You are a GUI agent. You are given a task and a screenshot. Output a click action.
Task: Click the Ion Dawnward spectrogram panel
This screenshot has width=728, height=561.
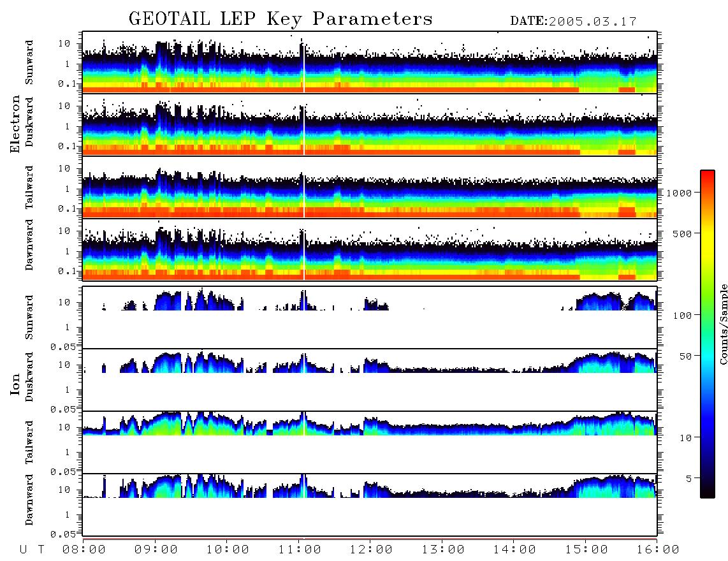(x=370, y=505)
